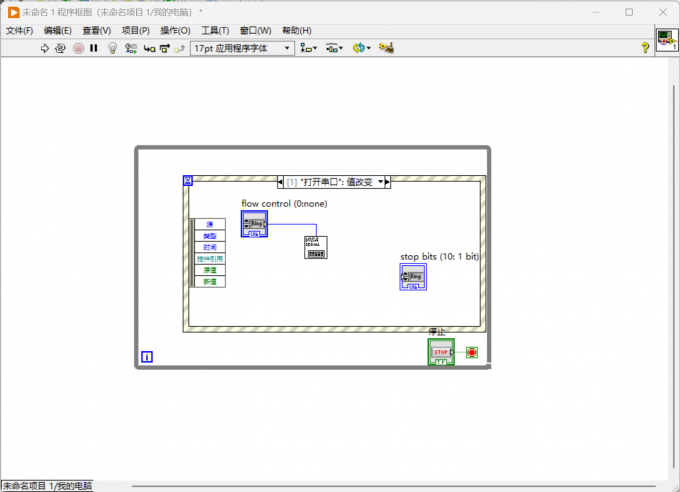Click the Step Into button

(x=149, y=49)
